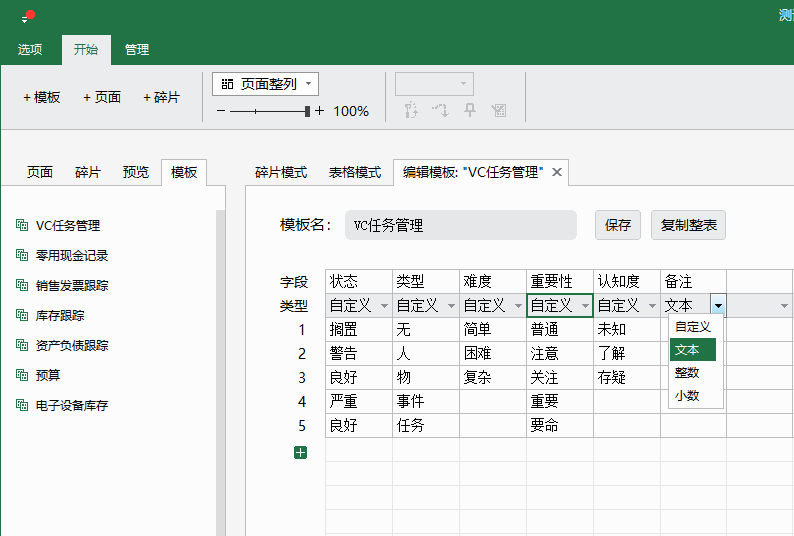Viewport: 794px width, 536px height.
Task: Click the + 模板 button
Action: (42, 97)
